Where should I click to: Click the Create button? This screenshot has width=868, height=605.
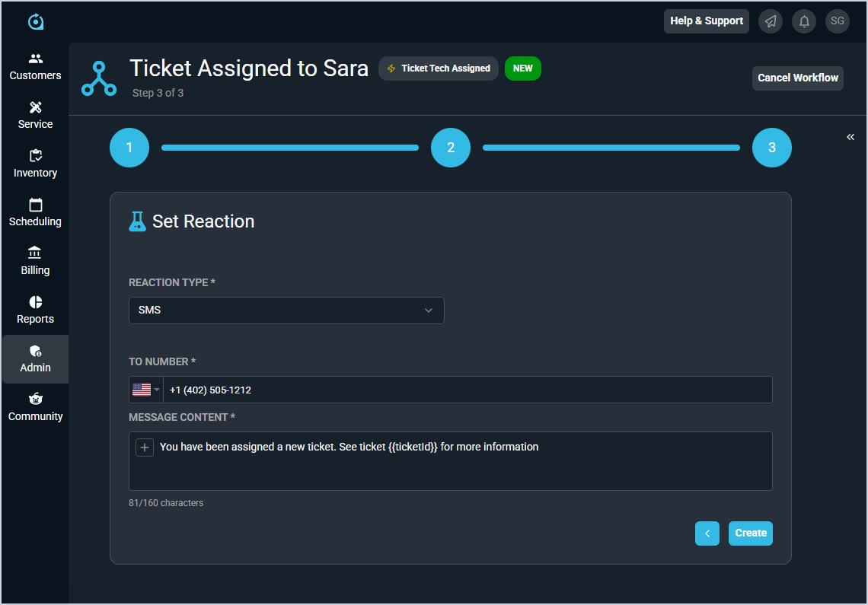point(750,533)
